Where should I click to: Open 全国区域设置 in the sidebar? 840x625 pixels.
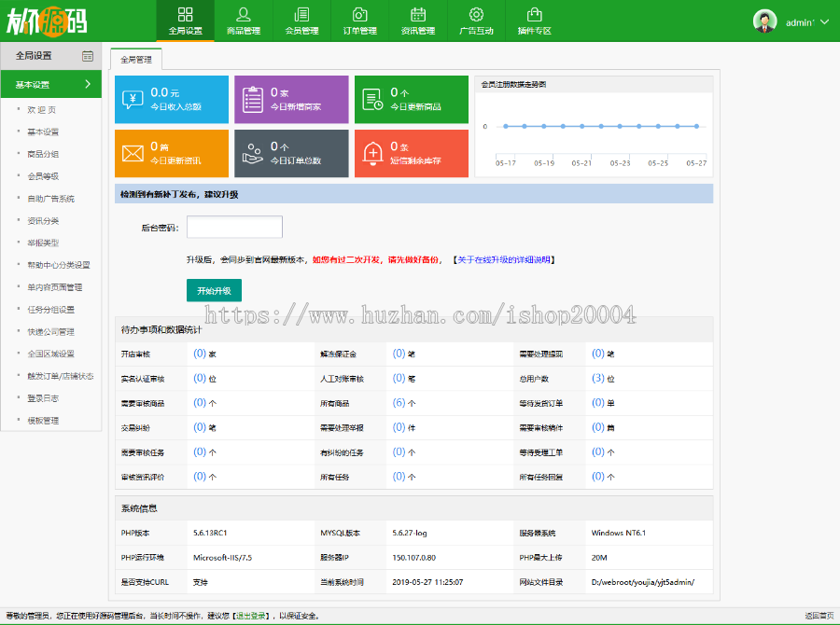coord(51,354)
